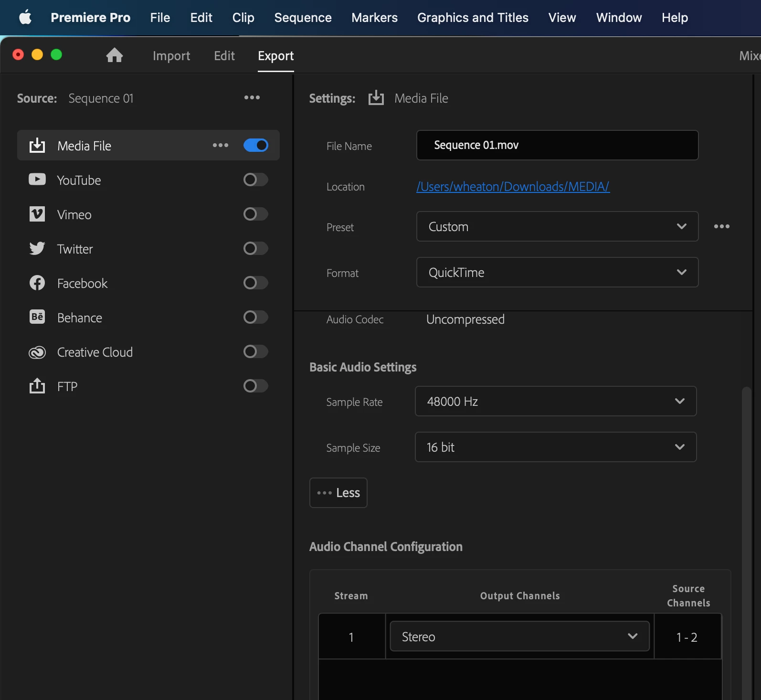
Task: Open the Sequence menu in menu bar
Action: coord(303,18)
